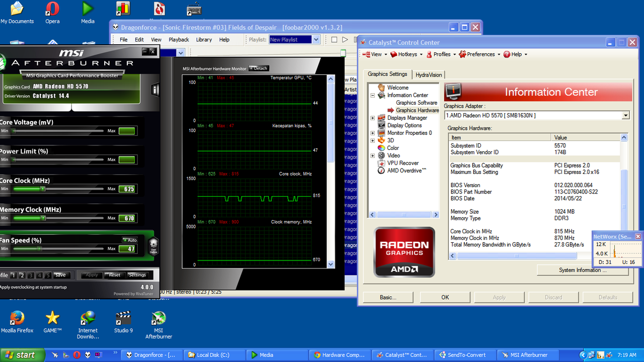Open the Help menu in Catalyst

pyautogui.click(x=516, y=54)
